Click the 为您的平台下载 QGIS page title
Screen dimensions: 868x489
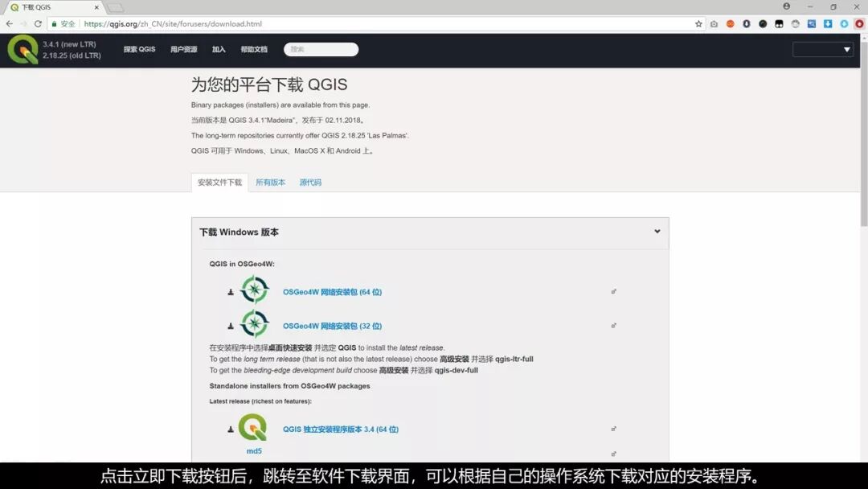(269, 84)
